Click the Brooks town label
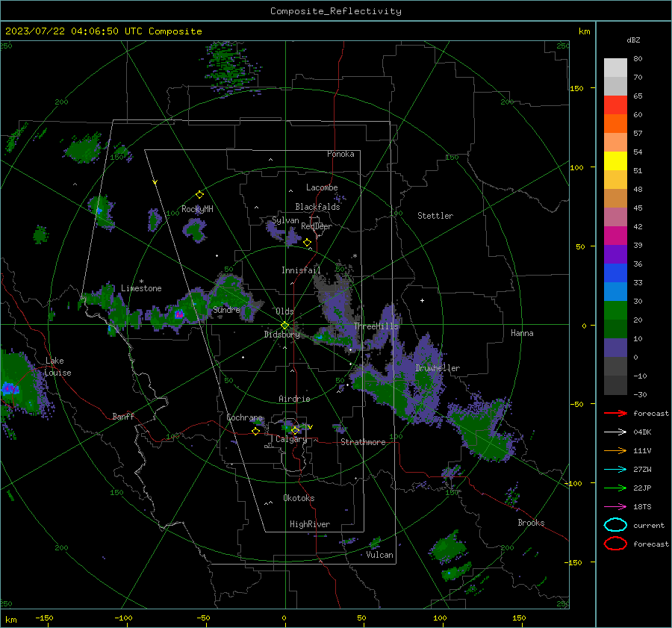672x628 pixels. pos(531,523)
